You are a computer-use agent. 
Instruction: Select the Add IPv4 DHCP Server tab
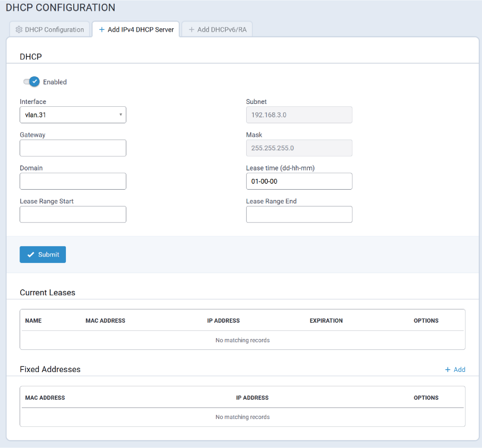pos(136,29)
